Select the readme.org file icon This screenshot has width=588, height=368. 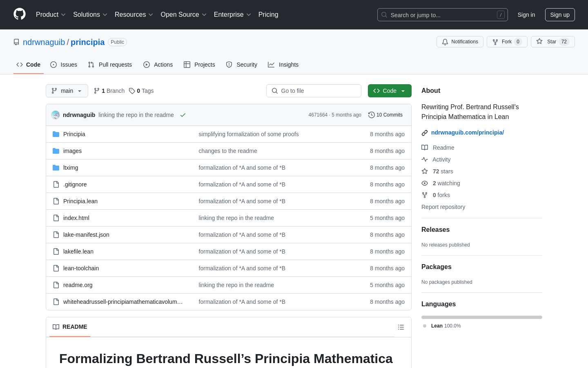56,285
